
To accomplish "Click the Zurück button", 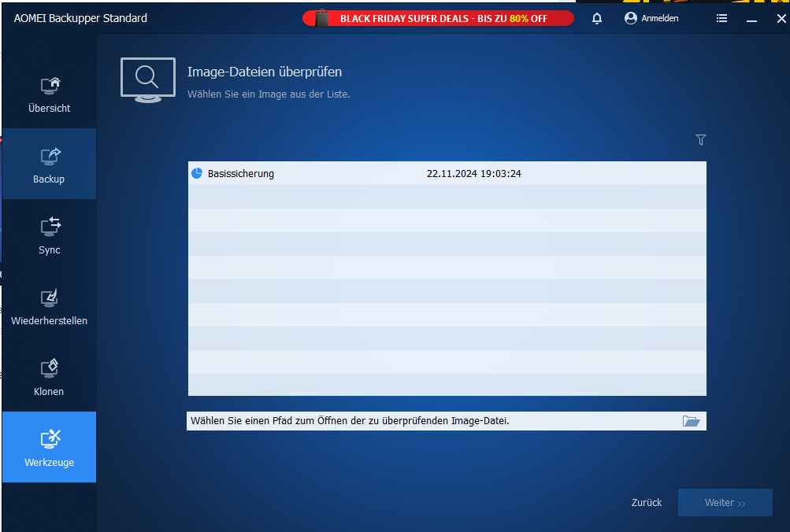I will point(647,502).
